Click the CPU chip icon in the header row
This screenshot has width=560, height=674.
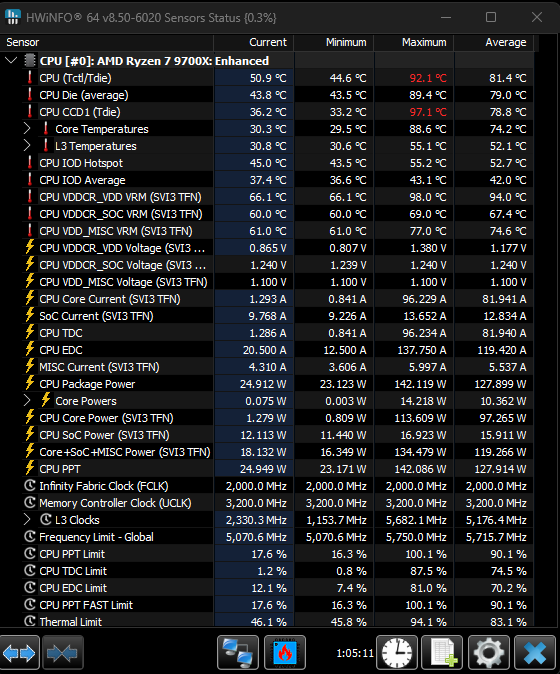coord(30,60)
